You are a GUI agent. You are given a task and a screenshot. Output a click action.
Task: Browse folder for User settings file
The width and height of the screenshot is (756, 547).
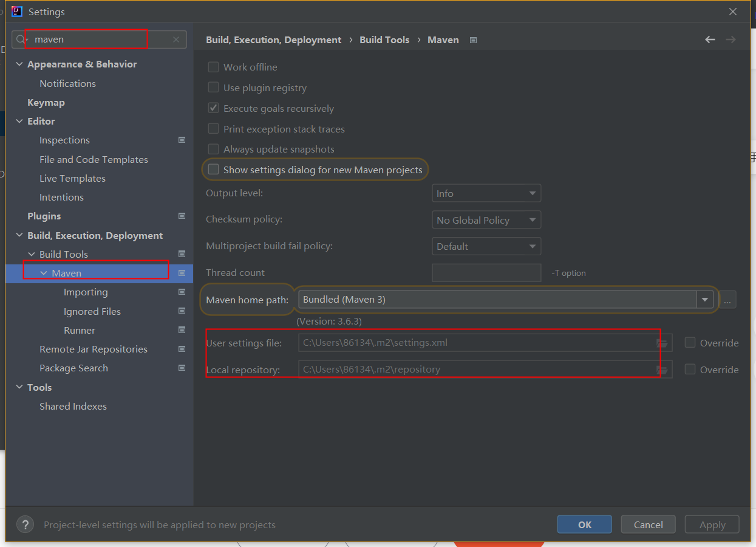(x=662, y=343)
